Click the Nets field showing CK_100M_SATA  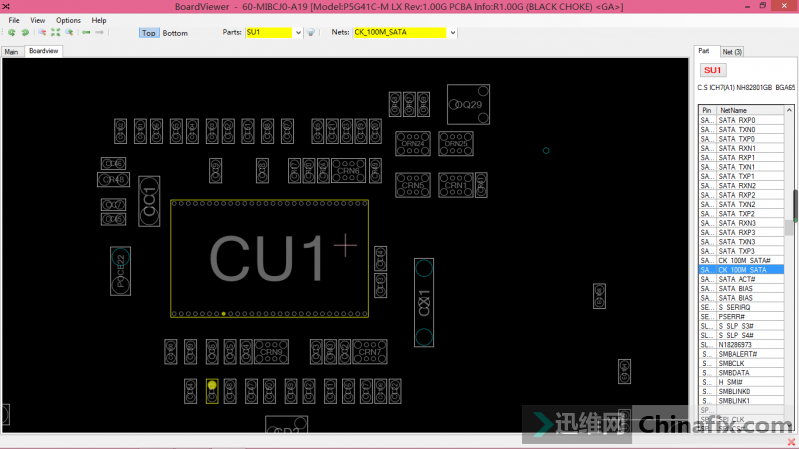point(400,32)
